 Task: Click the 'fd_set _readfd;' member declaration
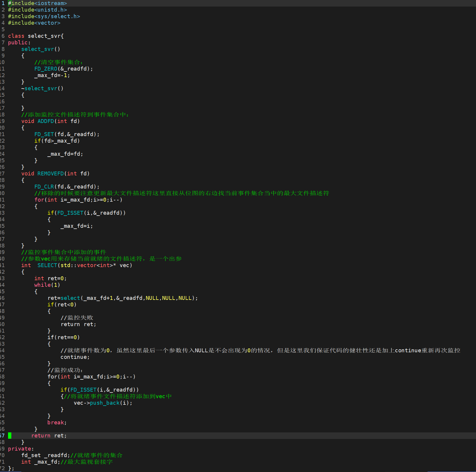click(46, 455)
